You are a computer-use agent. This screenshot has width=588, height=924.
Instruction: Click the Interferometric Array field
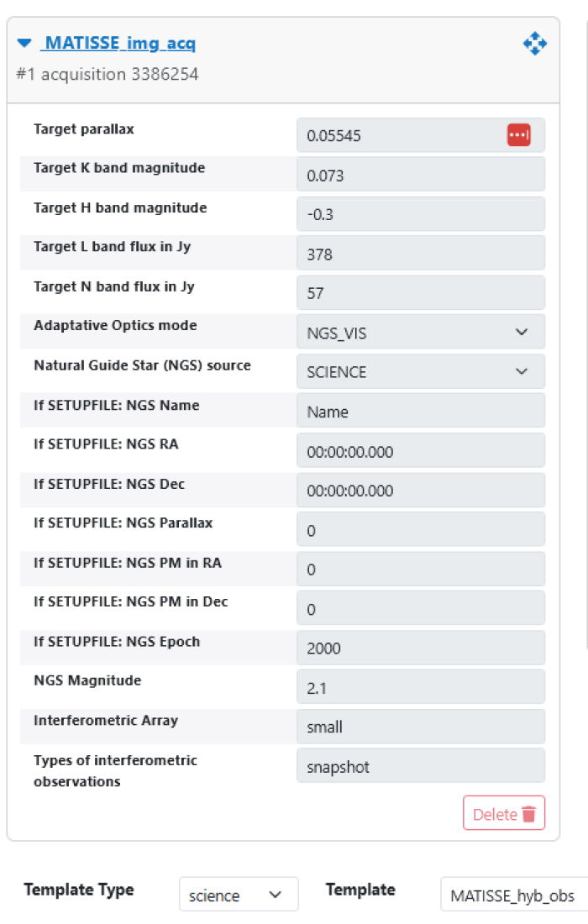coord(420,727)
